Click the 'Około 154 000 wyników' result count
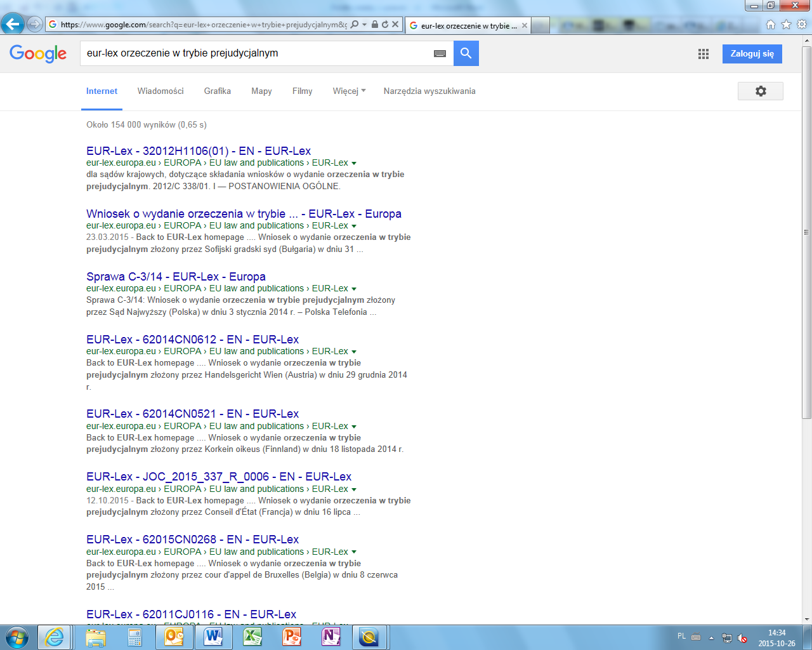812x650 pixels. [147, 125]
